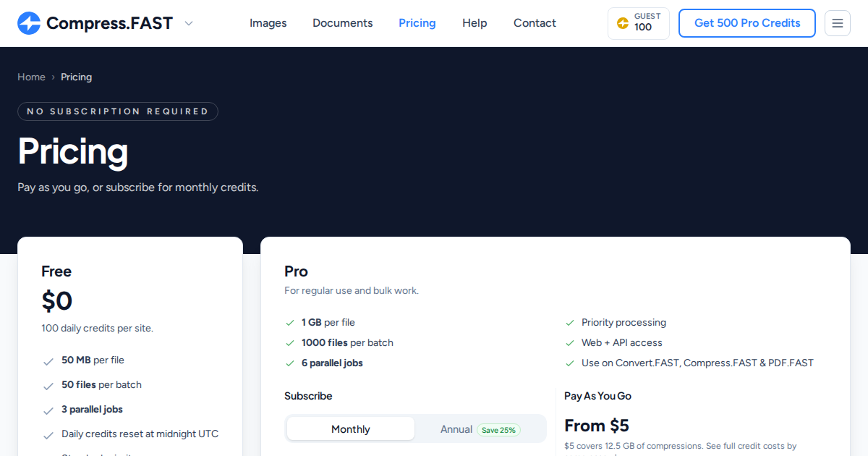The height and width of the screenshot is (456, 868).
Task: Click 'For regular use and bulk work.' text
Action: (352, 290)
